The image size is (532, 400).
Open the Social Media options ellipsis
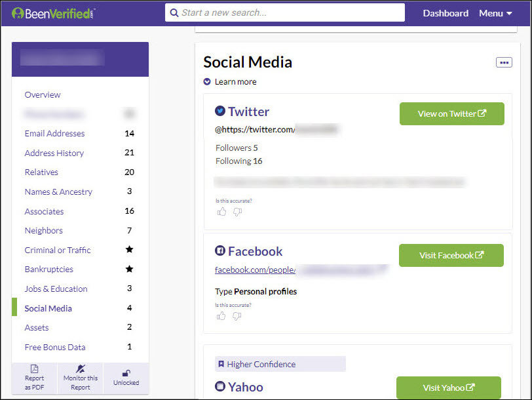pos(504,62)
